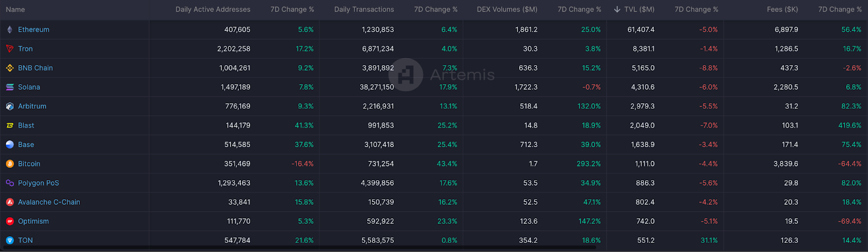This screenshot has width=868, height=252.
Task: Open the Solana chain link
Action: 29,87
